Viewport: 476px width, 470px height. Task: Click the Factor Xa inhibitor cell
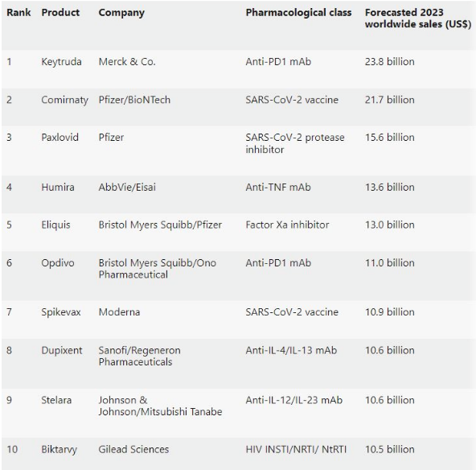[287, 225]
